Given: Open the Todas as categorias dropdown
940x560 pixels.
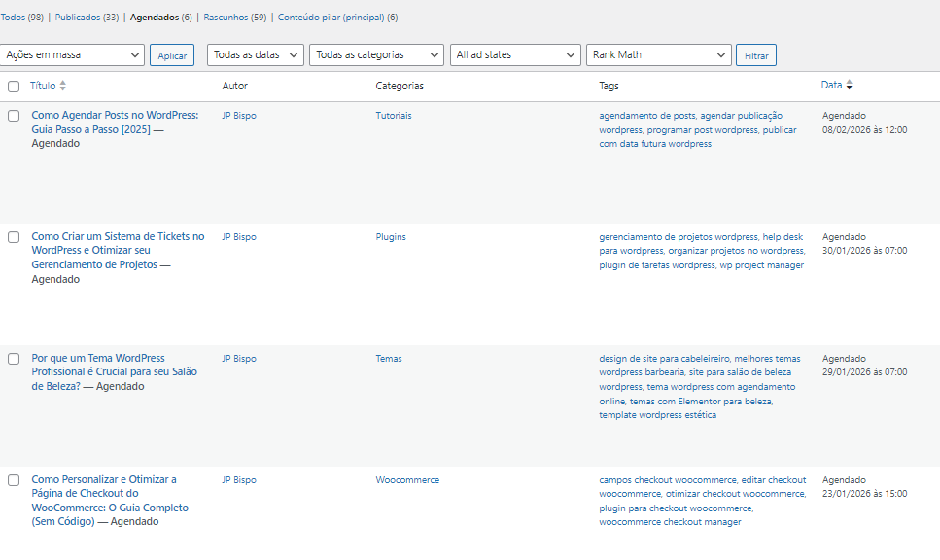Looking at the screenshot, I should coord(375,54).
